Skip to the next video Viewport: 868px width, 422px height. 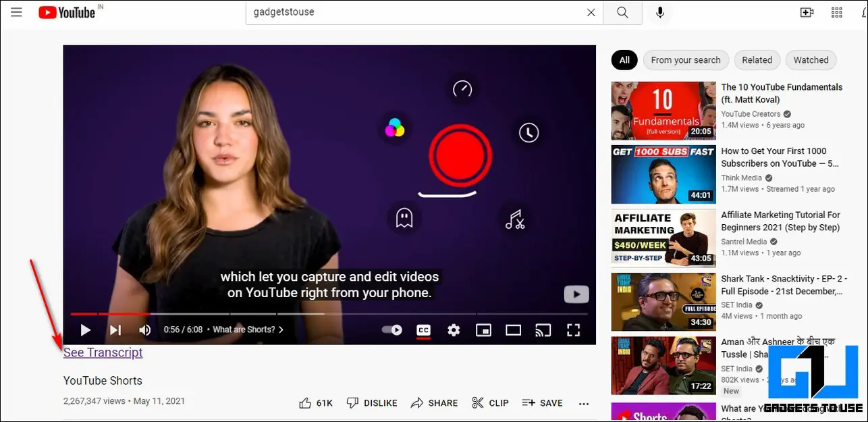pyautogui.click(x=115, y=330)
